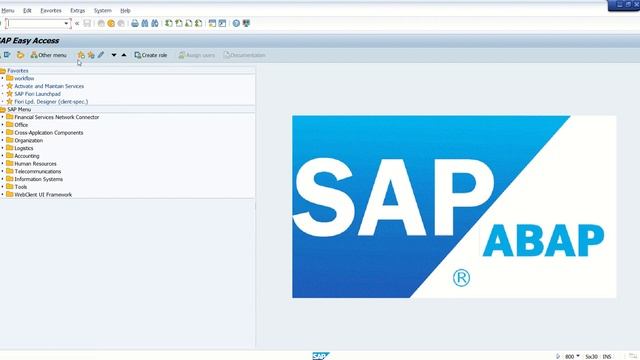Click the Add to Favorites star icon
Screen dimensions: 640x360
tap(81, 55)
